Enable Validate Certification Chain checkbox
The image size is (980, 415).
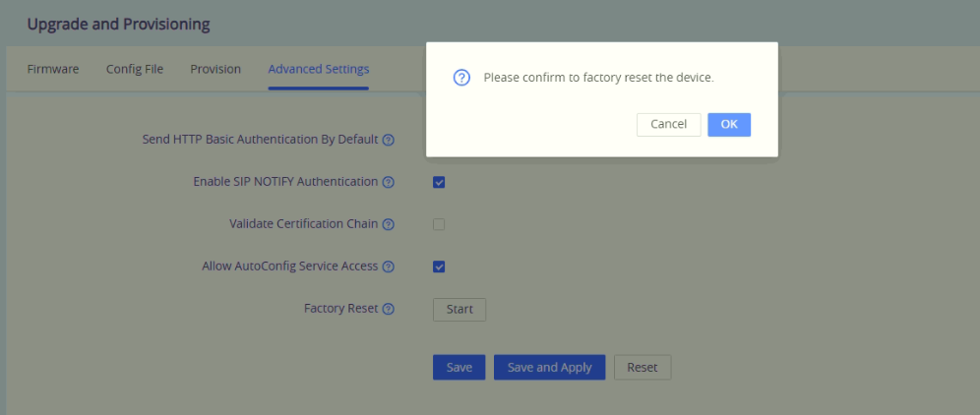439,224
